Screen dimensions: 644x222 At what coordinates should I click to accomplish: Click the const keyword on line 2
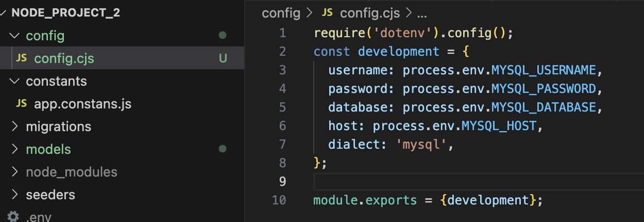[332, 52]
